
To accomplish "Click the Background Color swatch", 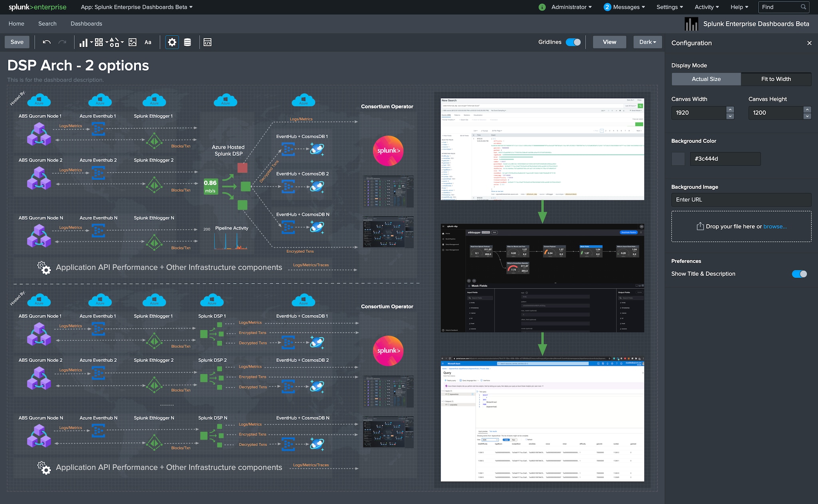I will pos(678,159).
